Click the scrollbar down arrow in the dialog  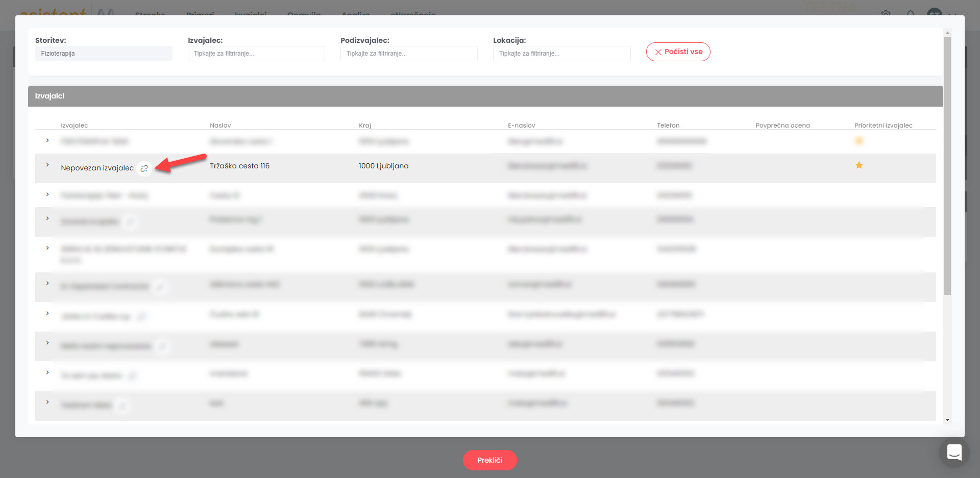[947, 420]
